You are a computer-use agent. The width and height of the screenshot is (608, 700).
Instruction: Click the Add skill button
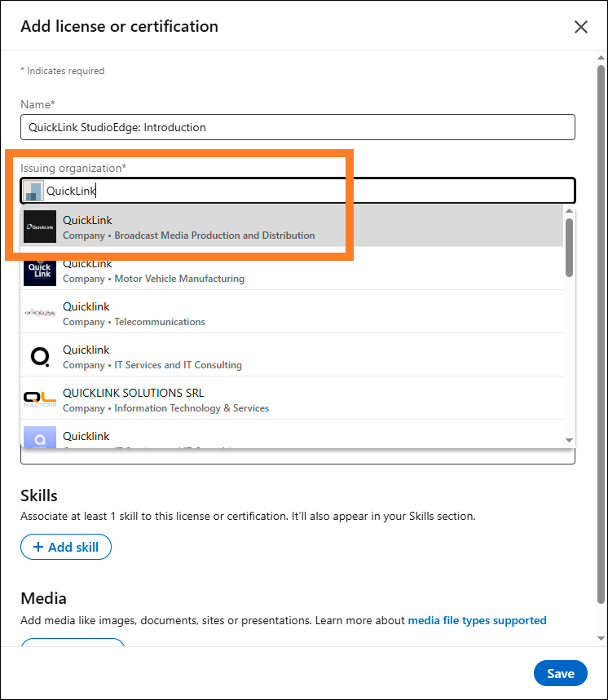[66, 547]
